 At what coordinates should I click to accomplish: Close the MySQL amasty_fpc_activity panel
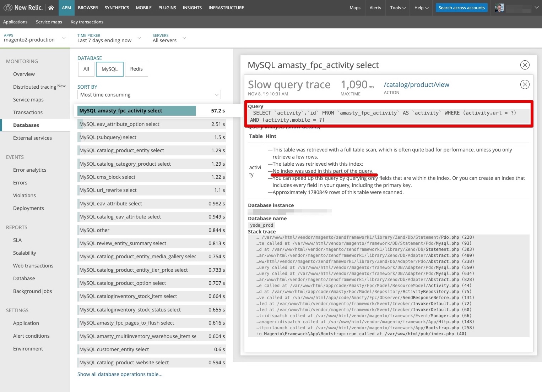coord(525,65)
